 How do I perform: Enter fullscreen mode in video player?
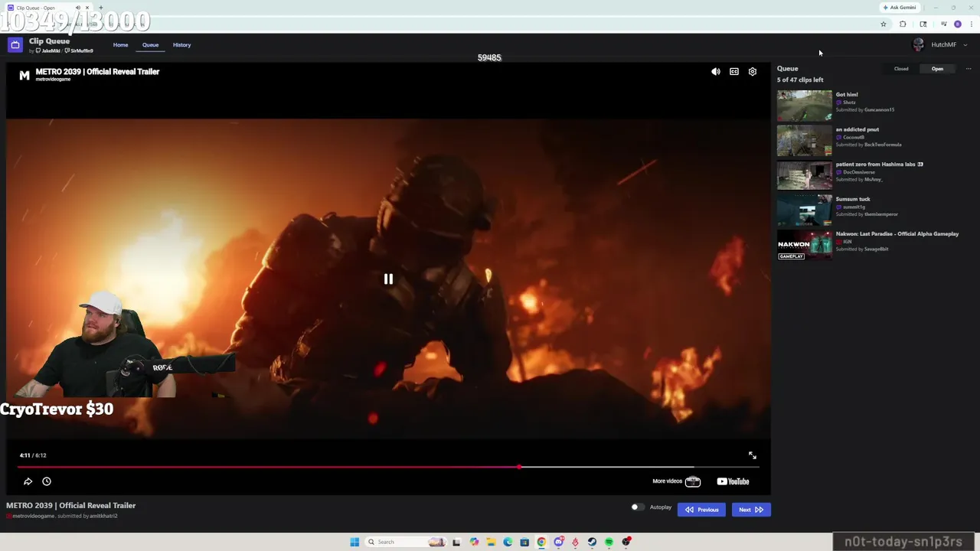(x=753, y=455)
